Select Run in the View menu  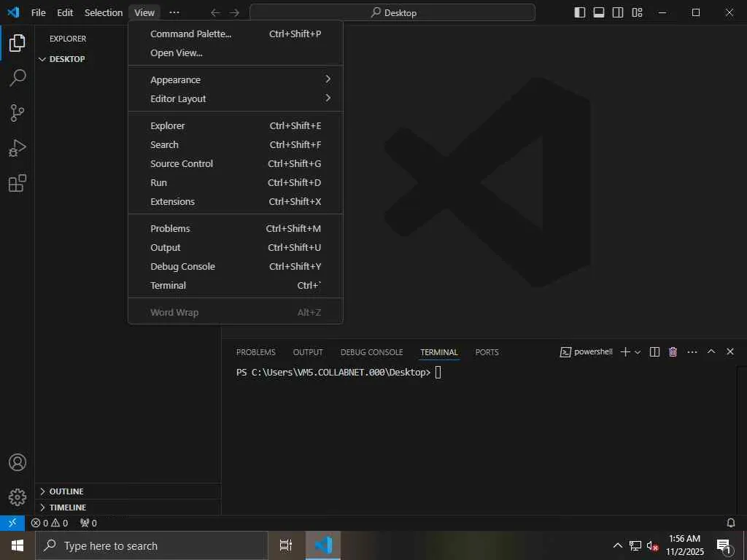tap(236, 183)
